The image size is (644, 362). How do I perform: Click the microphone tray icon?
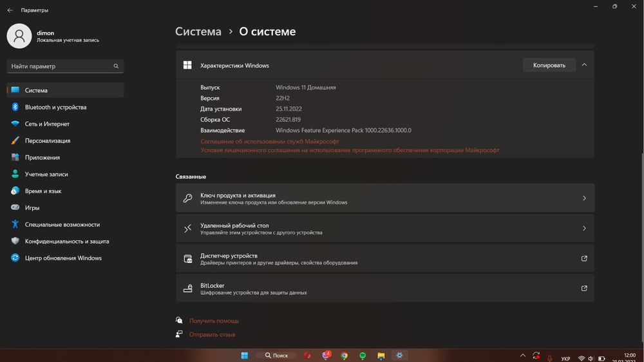pyautogui.click(x=549, y=358)
